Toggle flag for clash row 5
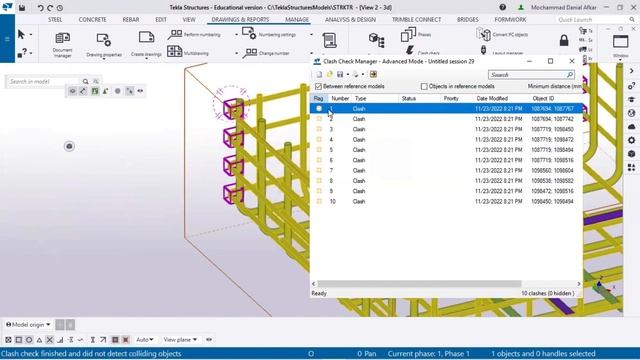This screenshot has height=360, width=640. [x=319, y=150]
